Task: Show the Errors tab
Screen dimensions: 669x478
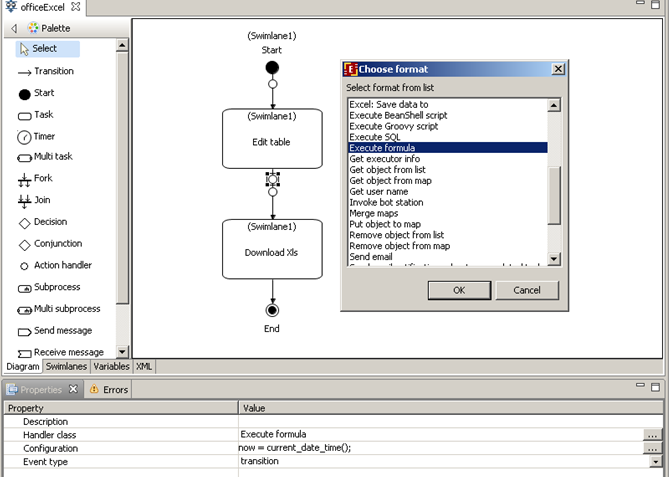Action: (109, 389)
